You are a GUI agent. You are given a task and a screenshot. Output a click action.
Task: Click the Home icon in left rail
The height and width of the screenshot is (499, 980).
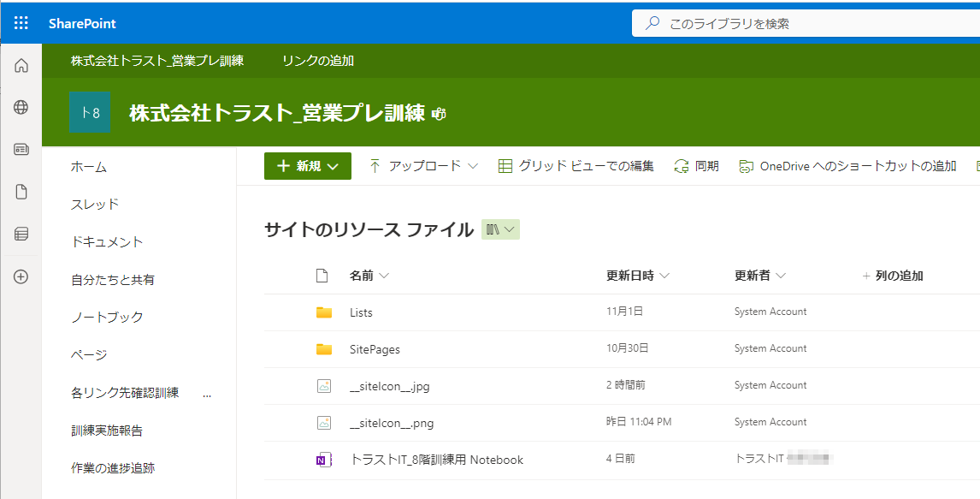click(x=21, y=65)
